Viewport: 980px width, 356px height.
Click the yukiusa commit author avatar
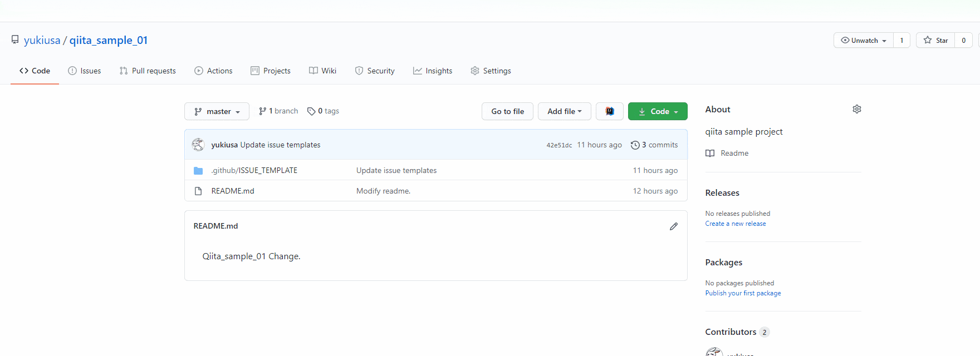198,145
